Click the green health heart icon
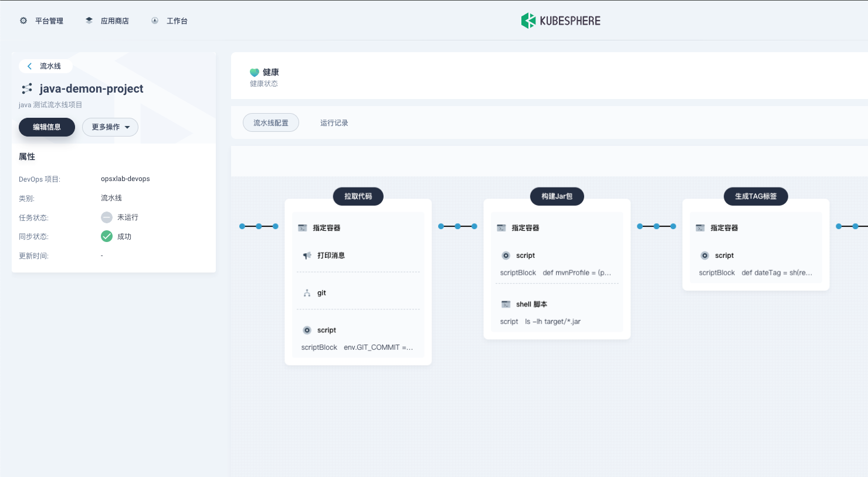Viewport: 868px width, 477px height. [x=255, y=73]
